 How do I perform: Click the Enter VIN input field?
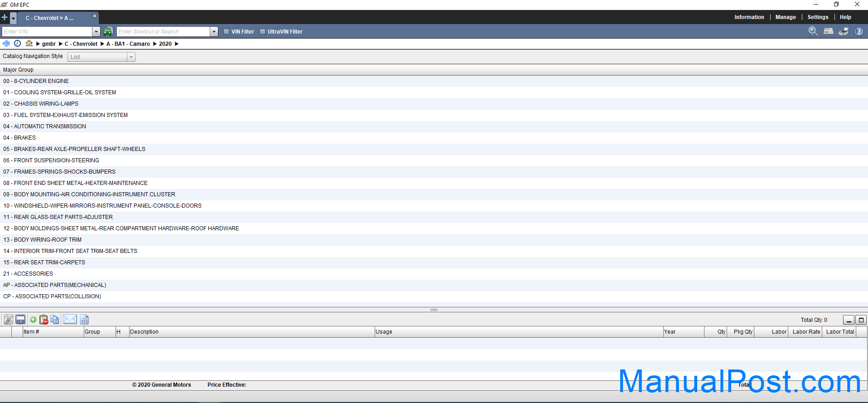click(47, 32)
